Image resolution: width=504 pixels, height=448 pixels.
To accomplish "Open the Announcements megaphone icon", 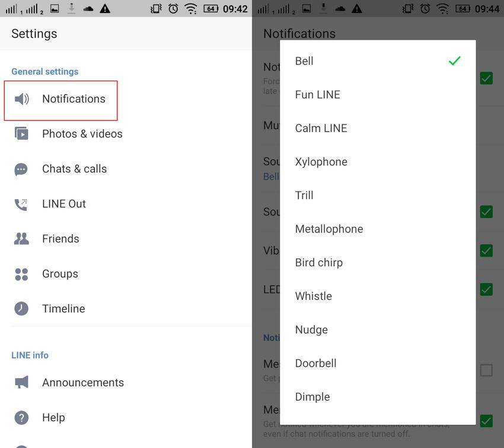I will (x=21, y=382).
